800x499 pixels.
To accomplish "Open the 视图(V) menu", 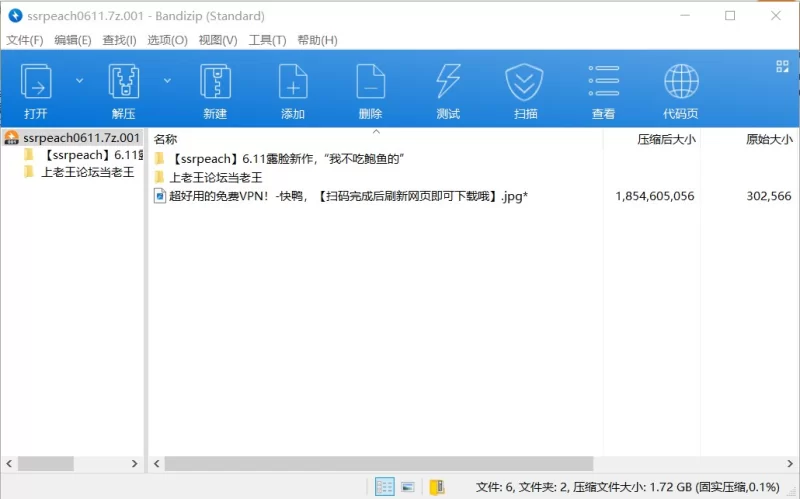I will pos(218,40).
